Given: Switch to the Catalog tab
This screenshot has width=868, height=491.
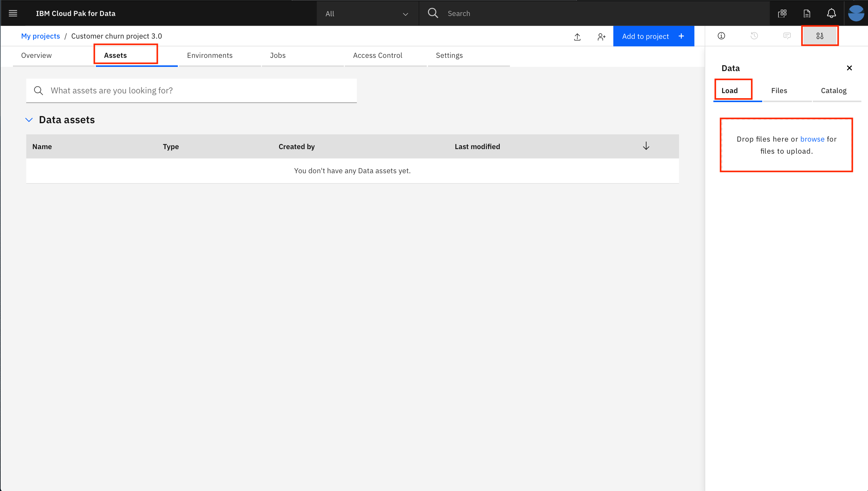Looking at the screenshot, I should click(x=833, y=90).
